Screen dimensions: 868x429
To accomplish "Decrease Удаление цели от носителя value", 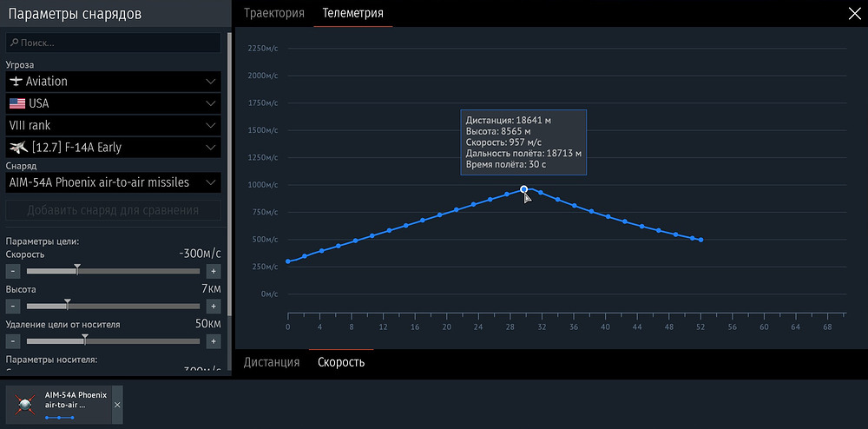I will click(x=13, y=341).
